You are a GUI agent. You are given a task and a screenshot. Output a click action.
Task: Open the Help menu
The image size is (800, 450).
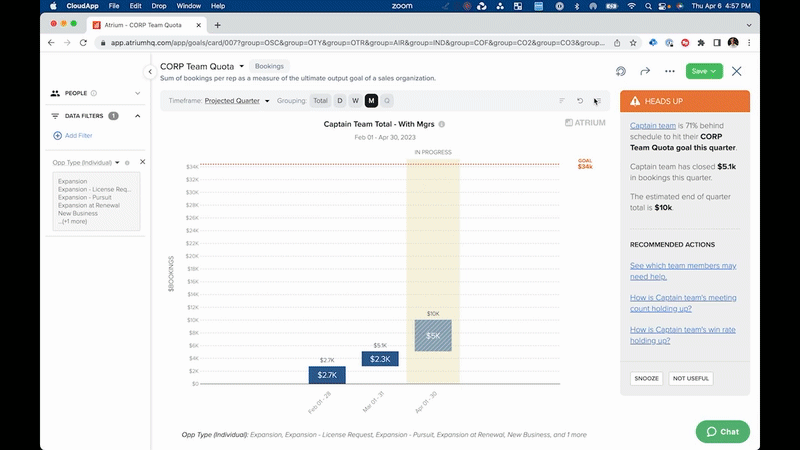click(x=218, y=6)
